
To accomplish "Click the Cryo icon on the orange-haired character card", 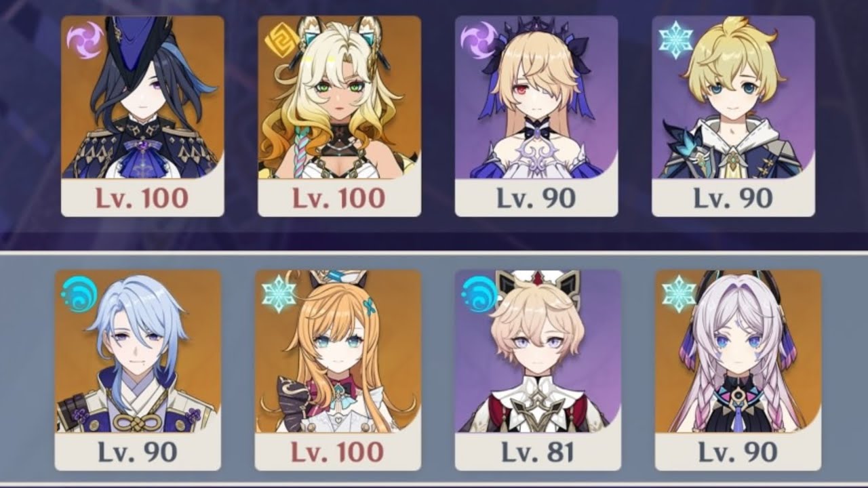I will (278, 294).
